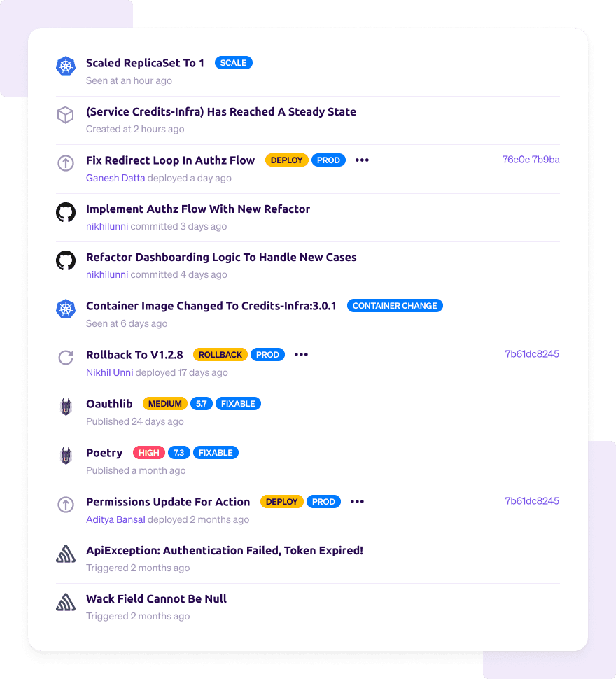This screenshot has width=616, height=679.
Task: Open the three-dot menu on the Rollback To V1.2.8 row
Action: click(x=301, y=355)
